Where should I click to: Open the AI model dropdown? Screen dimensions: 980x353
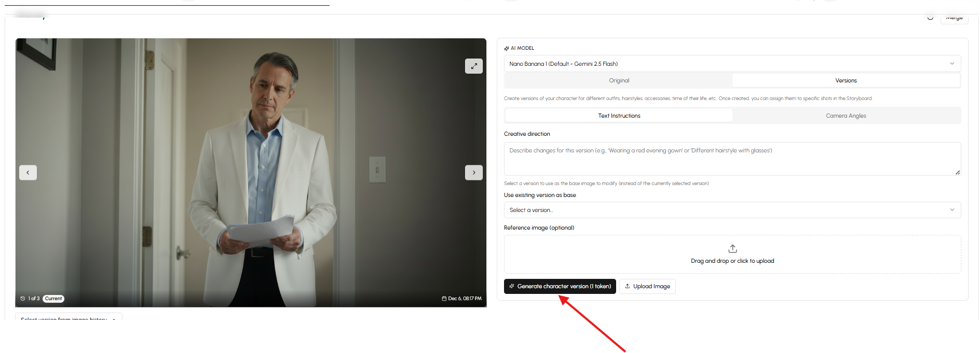coord(732,64)
